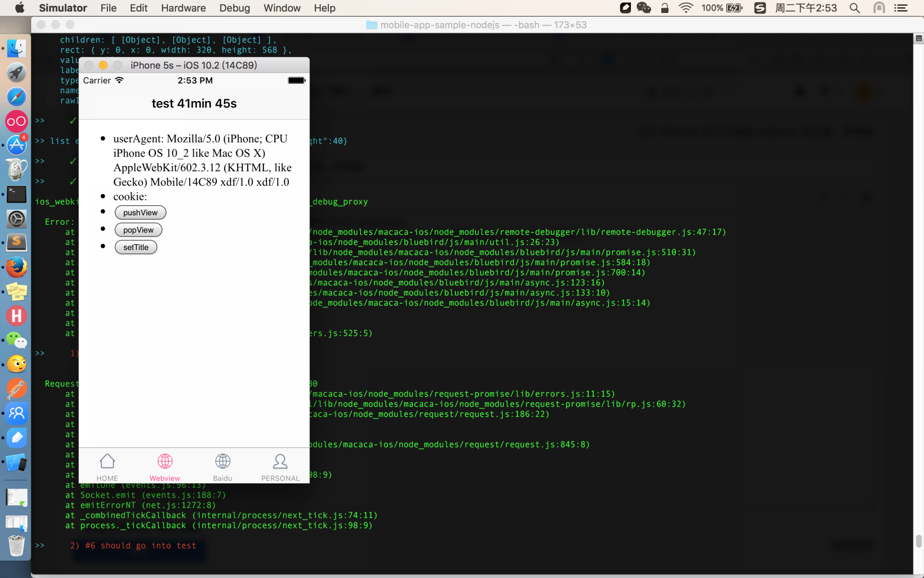The height and width of the screenshot is (578, 924).
Task: Click the WeChat menu bar icon
Action: [643, 8]
